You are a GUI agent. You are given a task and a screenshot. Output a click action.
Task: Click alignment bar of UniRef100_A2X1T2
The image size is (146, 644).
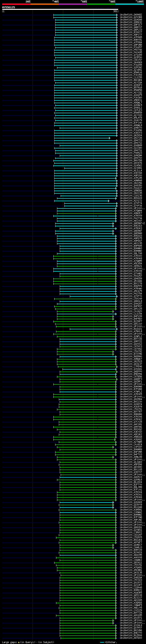[x=82, y=201]
